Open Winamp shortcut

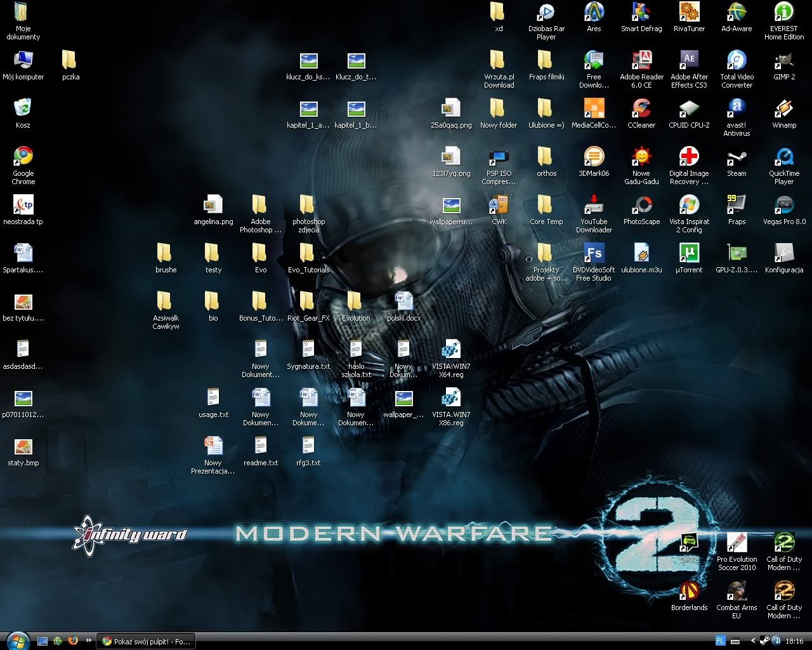point(784,113)
